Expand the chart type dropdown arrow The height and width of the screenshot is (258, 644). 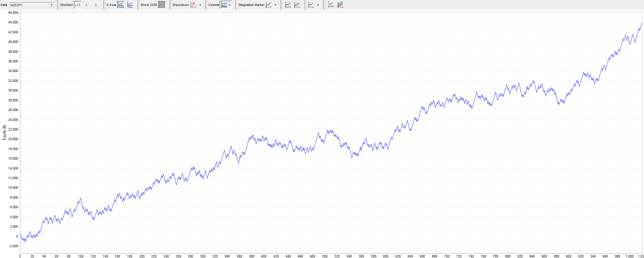(x=318, y=5)
